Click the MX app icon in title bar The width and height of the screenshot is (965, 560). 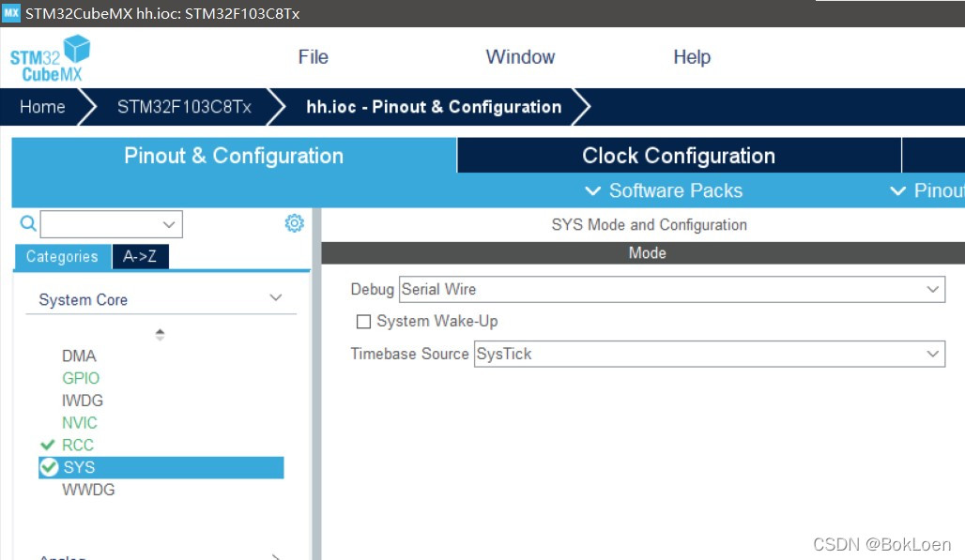(x=11, y=13)
